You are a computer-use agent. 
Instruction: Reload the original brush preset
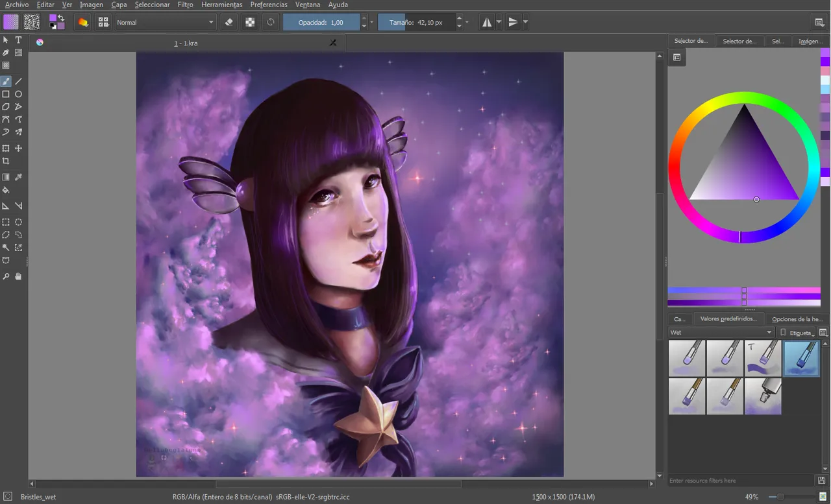point(271,22)
